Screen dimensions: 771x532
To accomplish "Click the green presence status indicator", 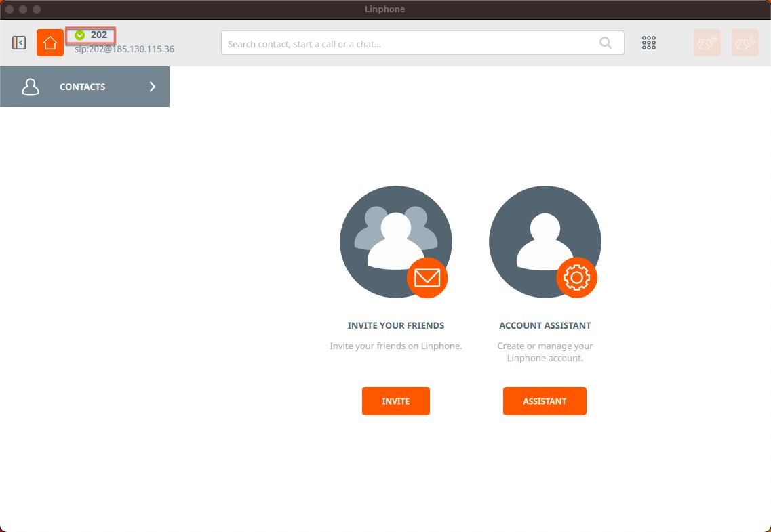I will [x=80, y=35].
